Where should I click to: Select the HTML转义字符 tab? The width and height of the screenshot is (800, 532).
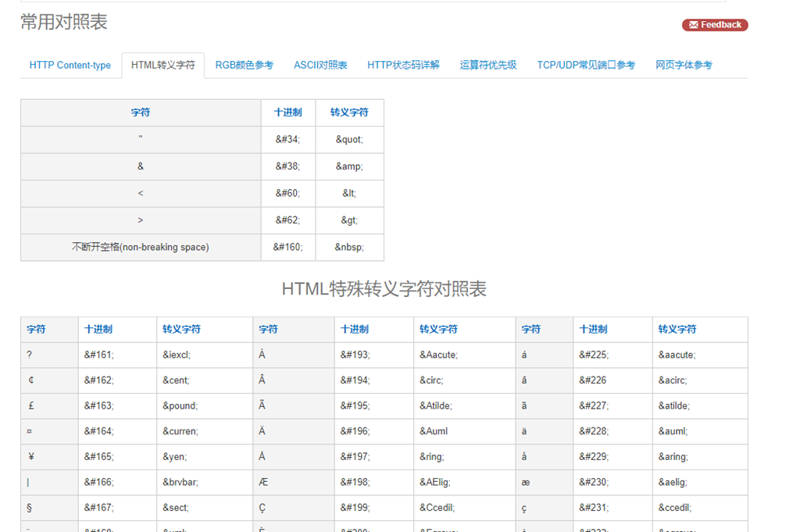pos(162,66)
